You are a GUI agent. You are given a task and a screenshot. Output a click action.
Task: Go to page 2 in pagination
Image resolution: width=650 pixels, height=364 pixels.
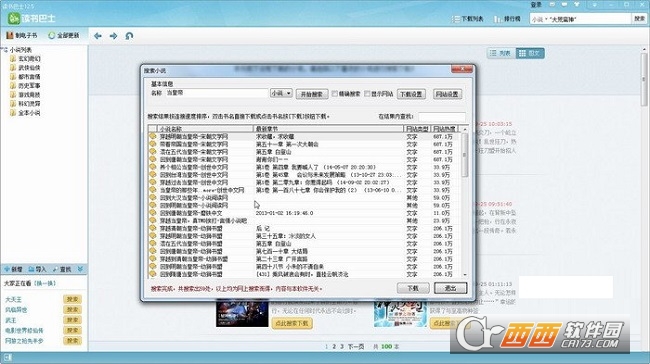334,347
